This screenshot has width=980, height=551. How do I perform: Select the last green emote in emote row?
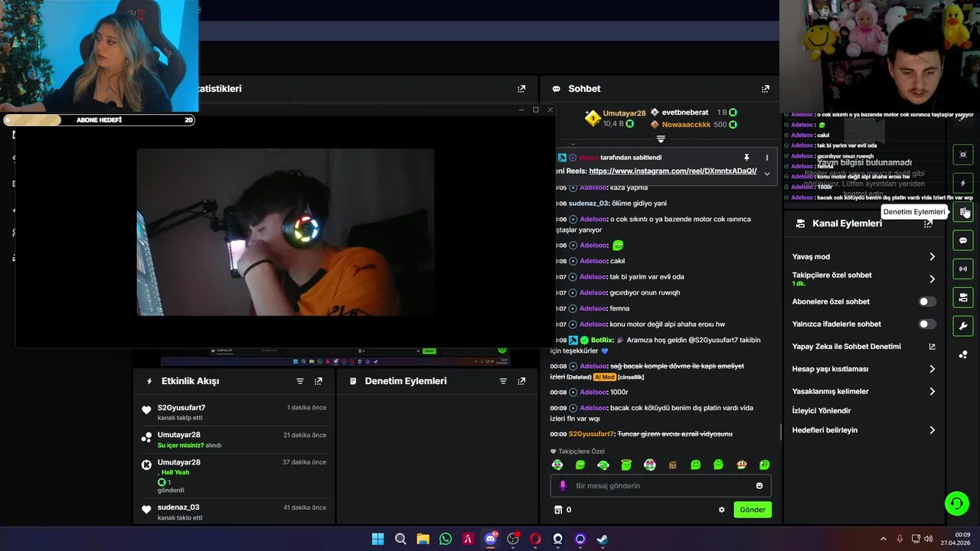[x=764, y=465]
